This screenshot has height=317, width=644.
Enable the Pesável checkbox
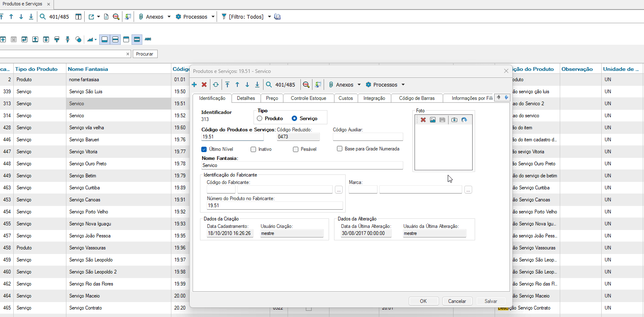click(296, 149)
